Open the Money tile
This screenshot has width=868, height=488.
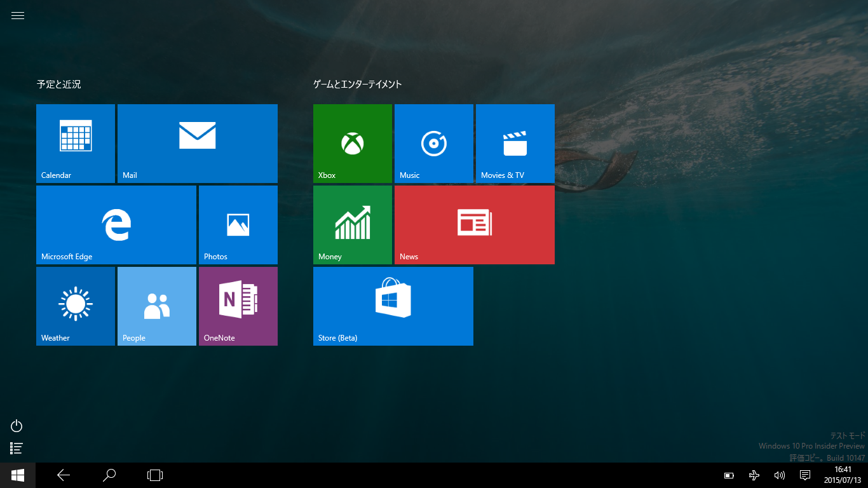click(x=353, y=225)
